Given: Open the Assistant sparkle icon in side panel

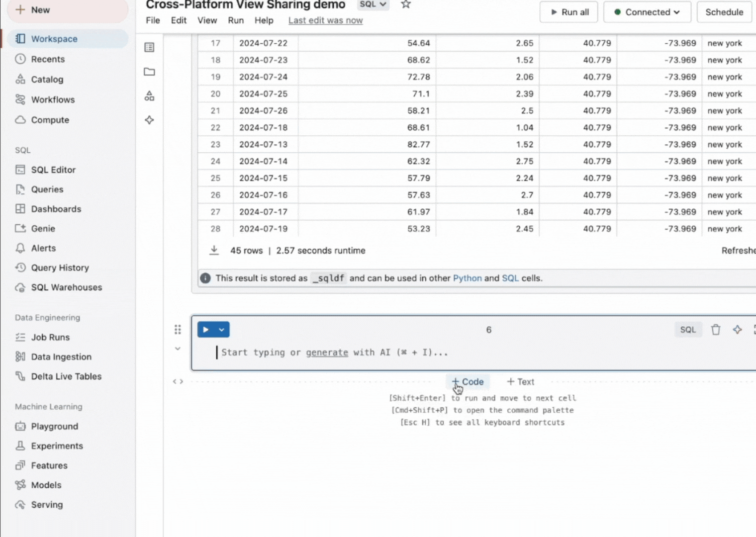Looking at the screenshot, I should click(149, 120).
